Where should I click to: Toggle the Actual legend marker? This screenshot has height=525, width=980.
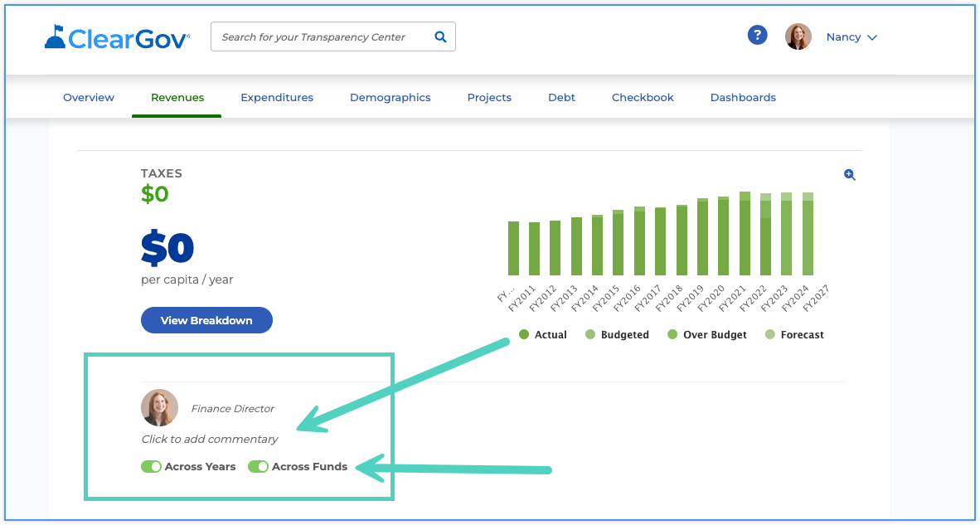coord(524,334)
